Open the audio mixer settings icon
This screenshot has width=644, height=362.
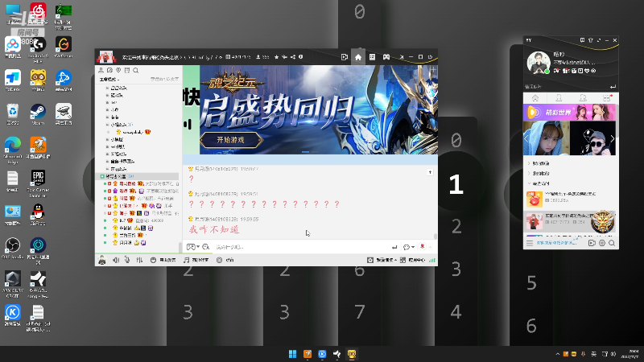coord(139,260)
